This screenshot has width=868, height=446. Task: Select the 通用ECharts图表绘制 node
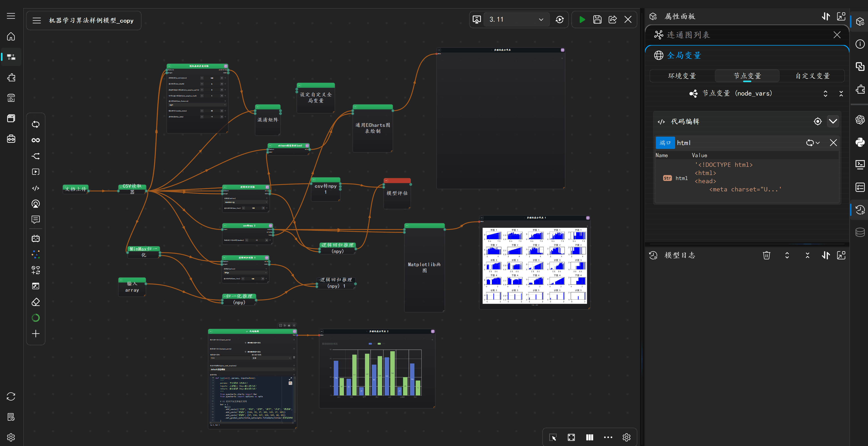(x=373, y=128)
